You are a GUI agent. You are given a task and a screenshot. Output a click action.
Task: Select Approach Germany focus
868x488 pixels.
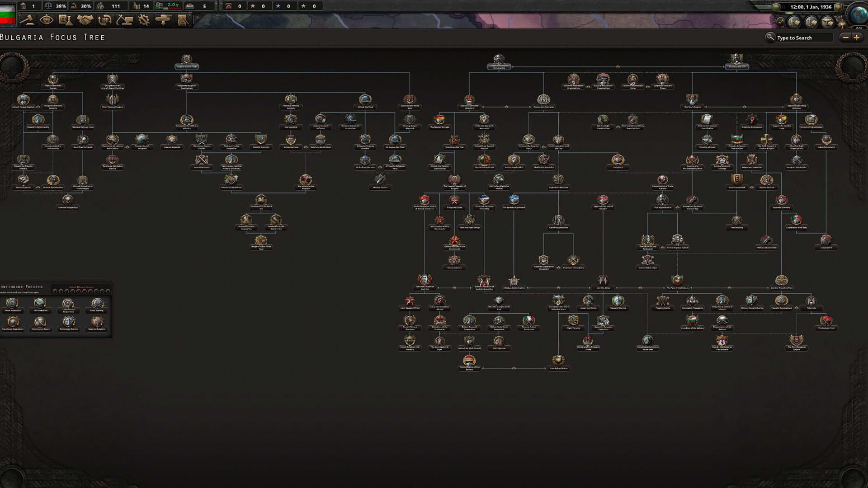pos(781,202)
